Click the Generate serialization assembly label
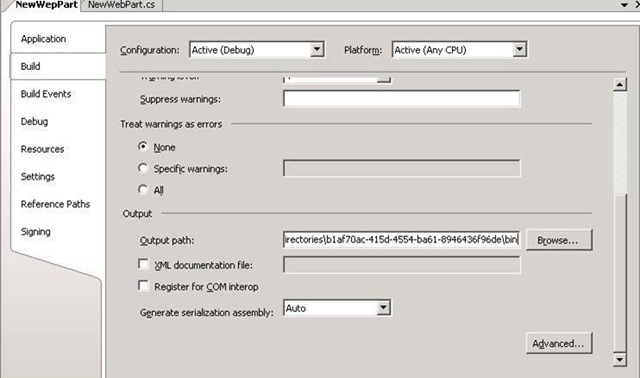 [207, 313]
